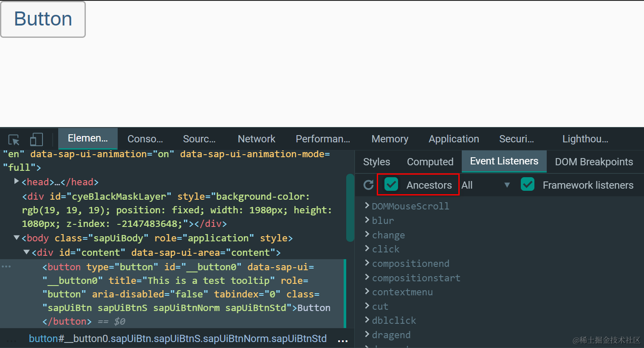Open the DOM Breakpoints pane
644x348 pixels.
[594, 162]
